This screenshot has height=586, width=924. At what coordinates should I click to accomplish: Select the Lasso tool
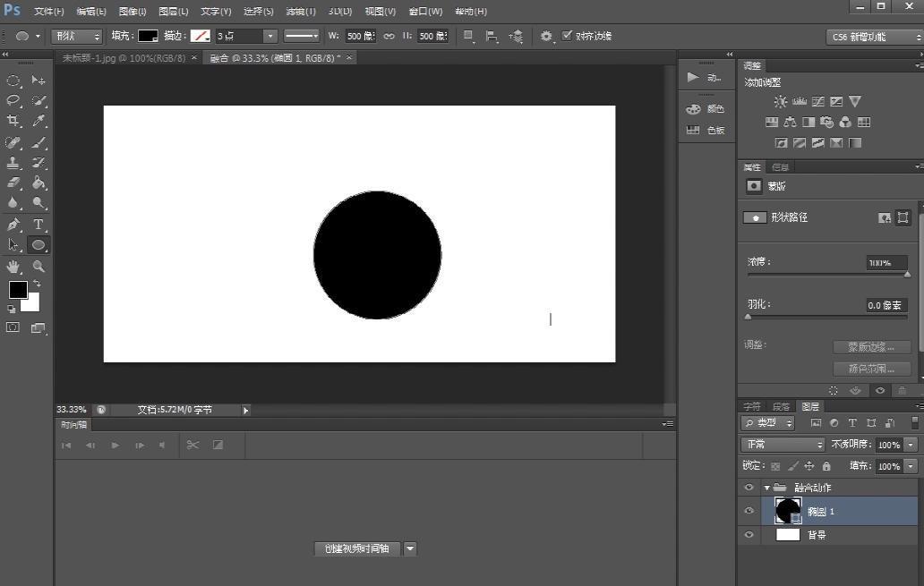[x=13, y=101]
